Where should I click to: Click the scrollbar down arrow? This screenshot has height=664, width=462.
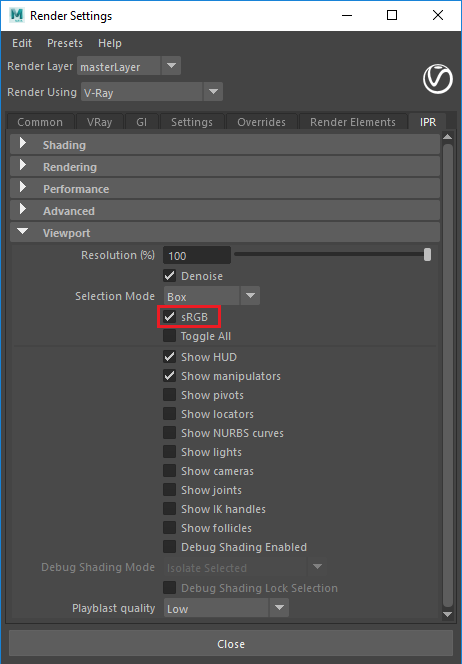click(448, 615)
